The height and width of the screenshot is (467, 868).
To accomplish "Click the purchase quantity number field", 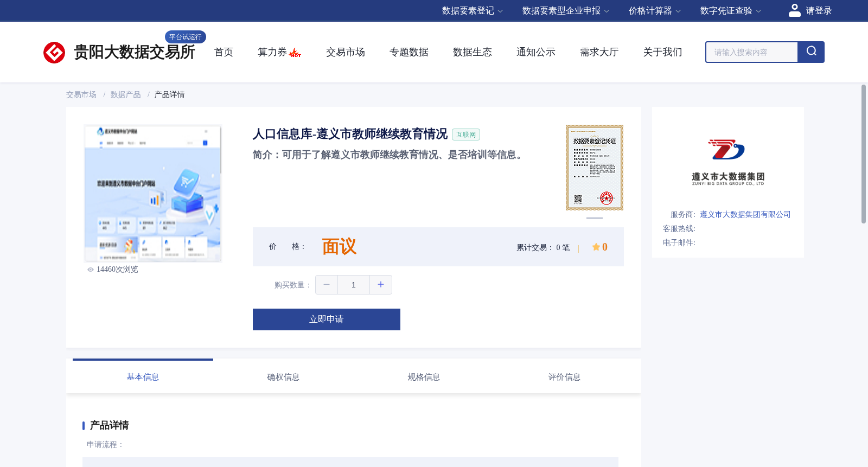I will (x=354, y=285).
